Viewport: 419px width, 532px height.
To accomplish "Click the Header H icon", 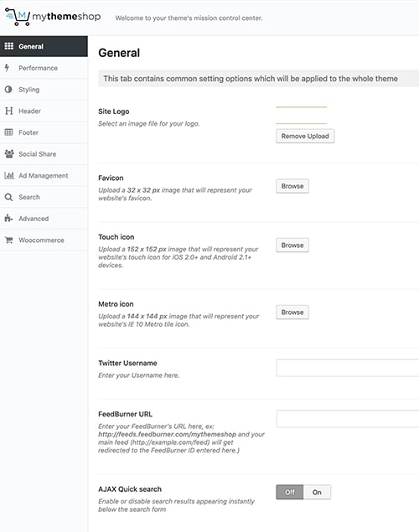I will pyautogui.click(x=9, y=111).
